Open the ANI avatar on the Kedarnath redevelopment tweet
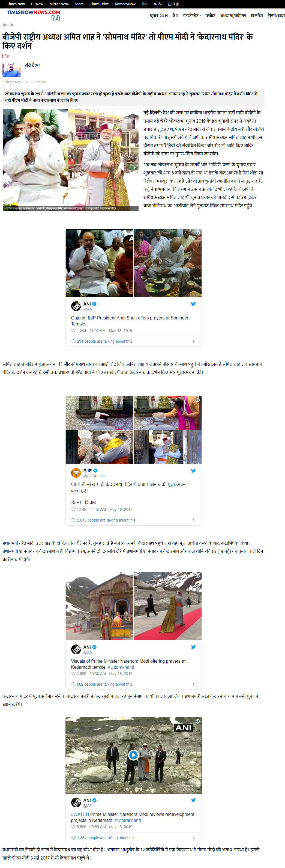Viewport: 285px width, 868px height. [76, 802]
